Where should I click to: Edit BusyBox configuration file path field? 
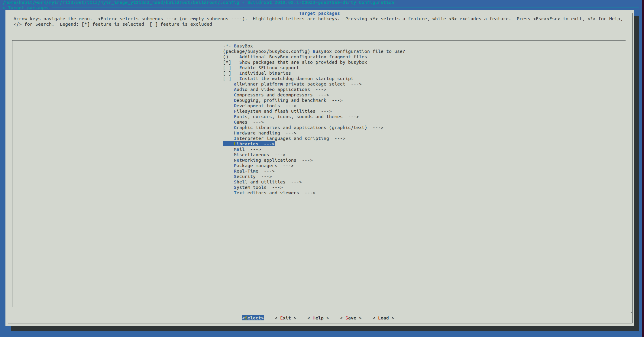point(314,51)
